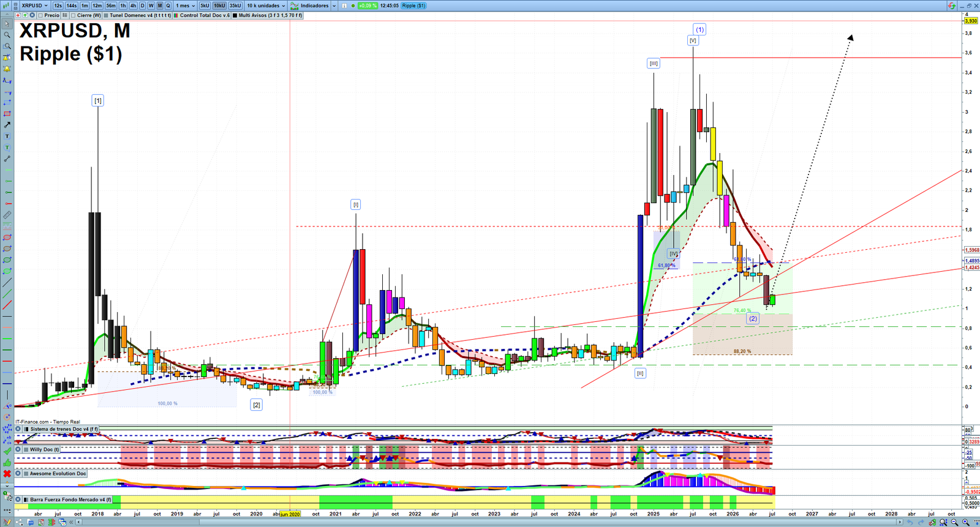This screenshot has width=980, height=527.
Task: Click the red sync icon at top right
Action: tap(951, 6)
